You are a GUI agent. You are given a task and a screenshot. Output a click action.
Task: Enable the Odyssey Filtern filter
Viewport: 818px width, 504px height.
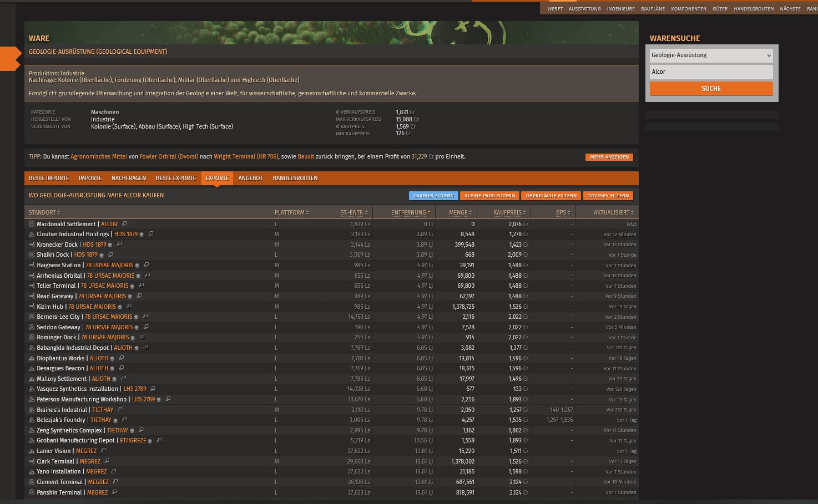pyautogui.click(x=608, y=196)
